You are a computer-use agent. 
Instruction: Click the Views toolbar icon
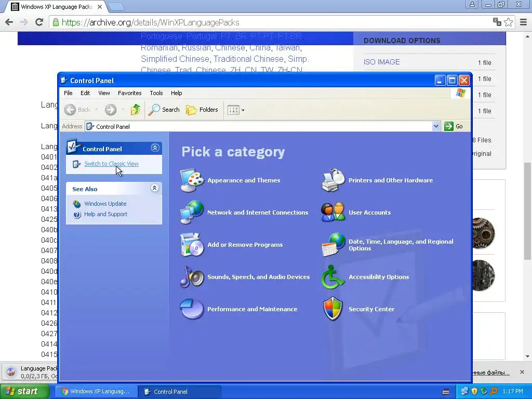[233, 110]
